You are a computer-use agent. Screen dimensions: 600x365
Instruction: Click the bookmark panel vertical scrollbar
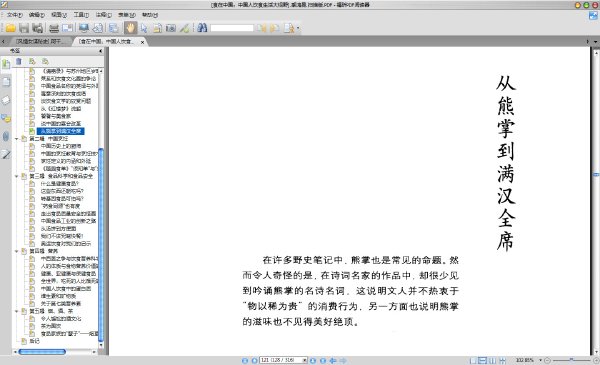click(101, 245)
